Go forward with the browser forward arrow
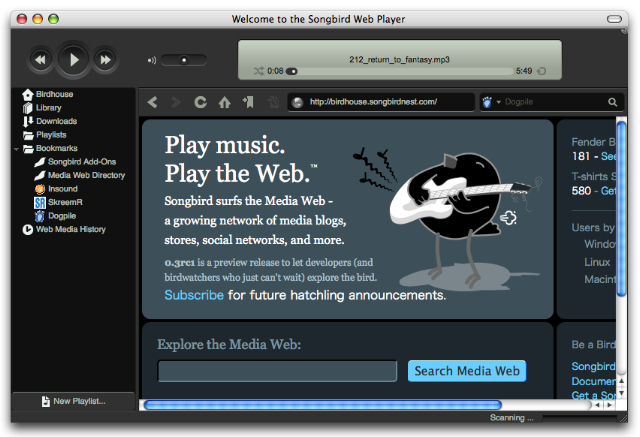 pyautogui.click(x=175, y=102)
